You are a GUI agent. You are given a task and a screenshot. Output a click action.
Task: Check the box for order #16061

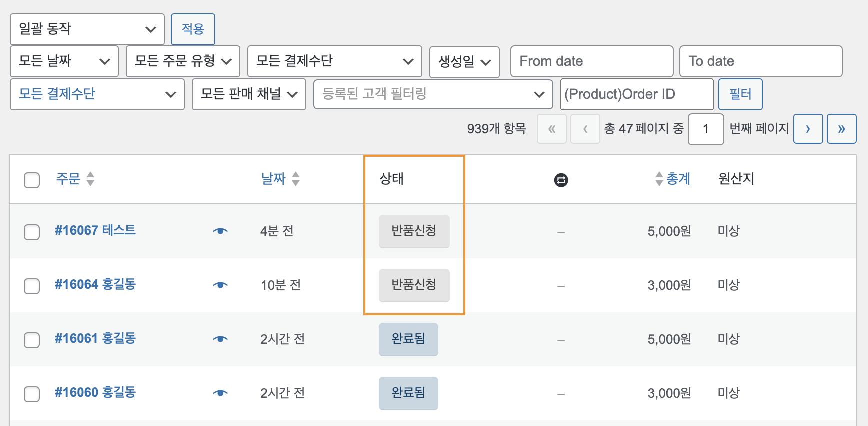tap(32, 340)
